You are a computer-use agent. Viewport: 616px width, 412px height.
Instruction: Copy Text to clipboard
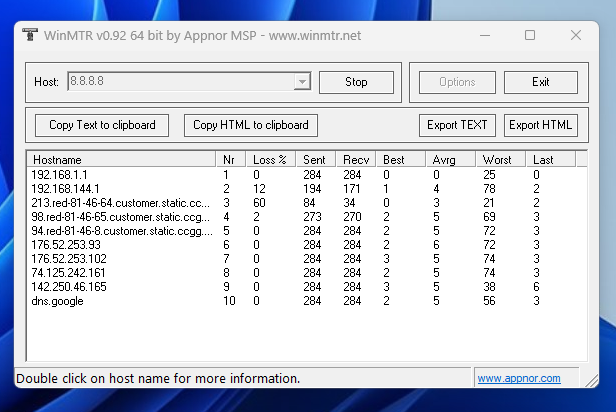[x=102, y=125]
